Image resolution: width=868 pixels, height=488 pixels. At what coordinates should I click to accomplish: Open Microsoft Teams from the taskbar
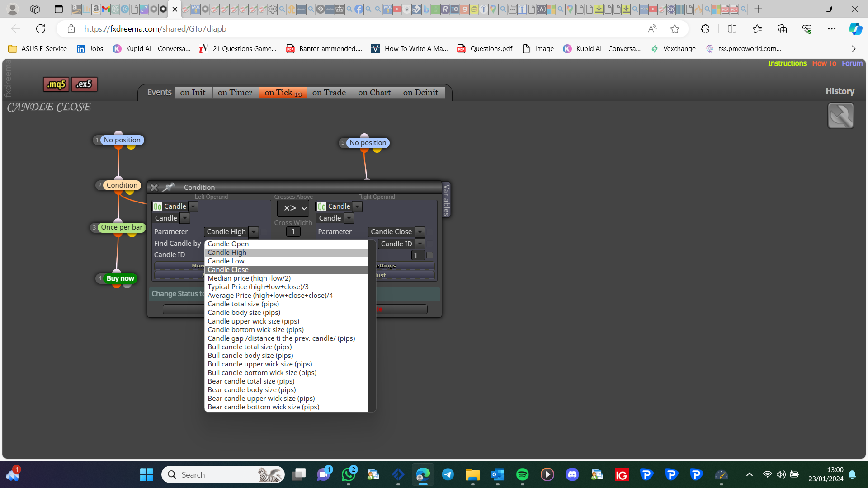click(x=324, y=474)
